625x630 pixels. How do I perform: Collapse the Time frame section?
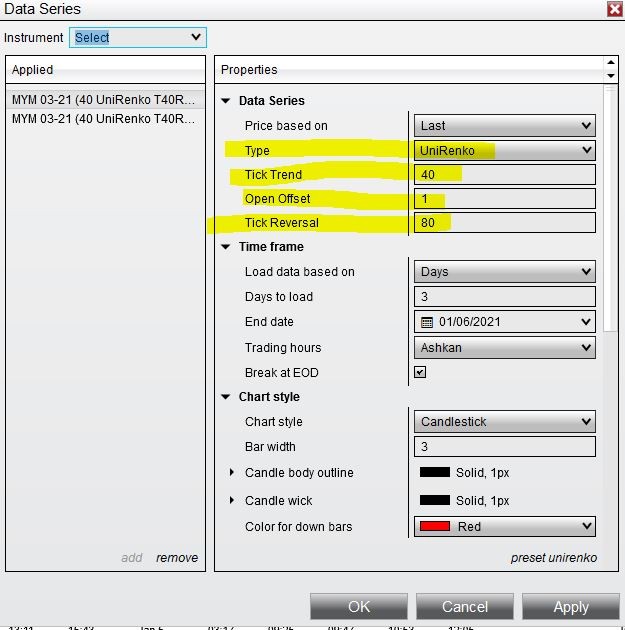226,246
